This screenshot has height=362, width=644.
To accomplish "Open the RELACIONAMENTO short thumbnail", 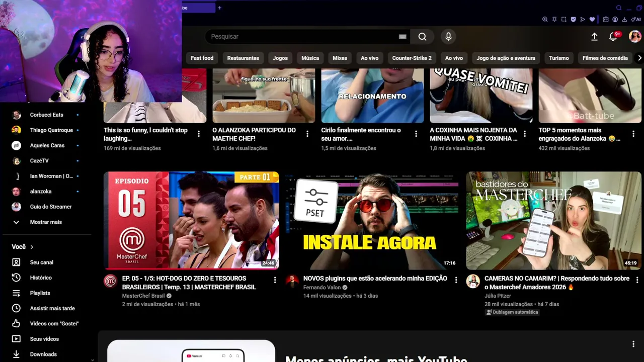I will point(372,96).
